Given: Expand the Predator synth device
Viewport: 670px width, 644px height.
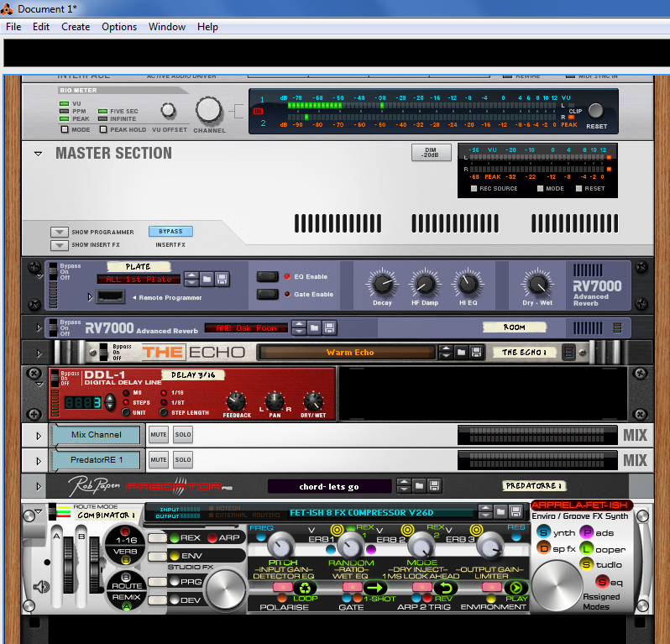Looking at the screenshot, I should click(39, 486).
